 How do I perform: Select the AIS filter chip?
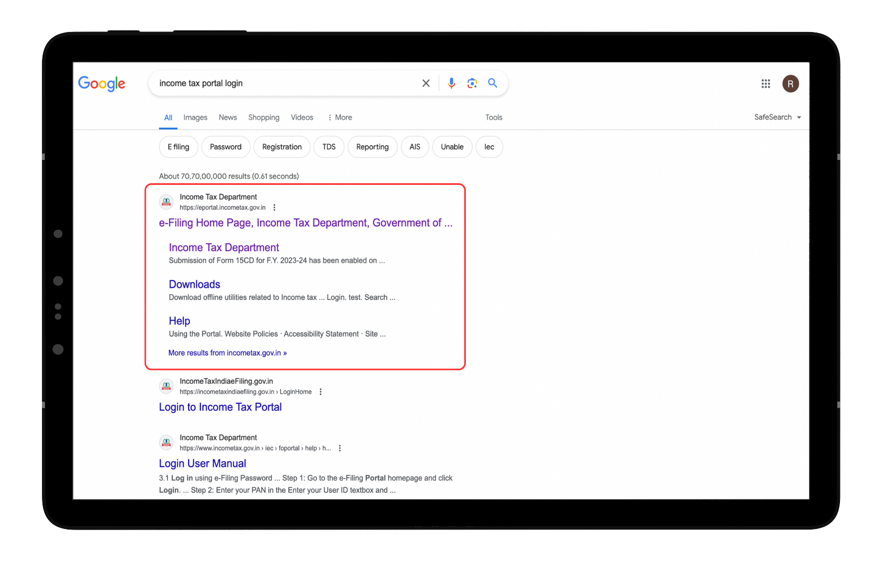(415, 147)
